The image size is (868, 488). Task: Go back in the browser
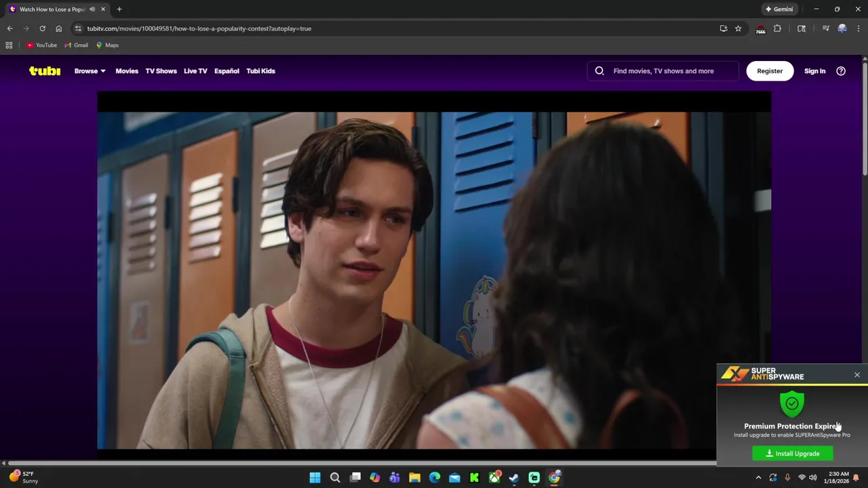pos(9,28)
